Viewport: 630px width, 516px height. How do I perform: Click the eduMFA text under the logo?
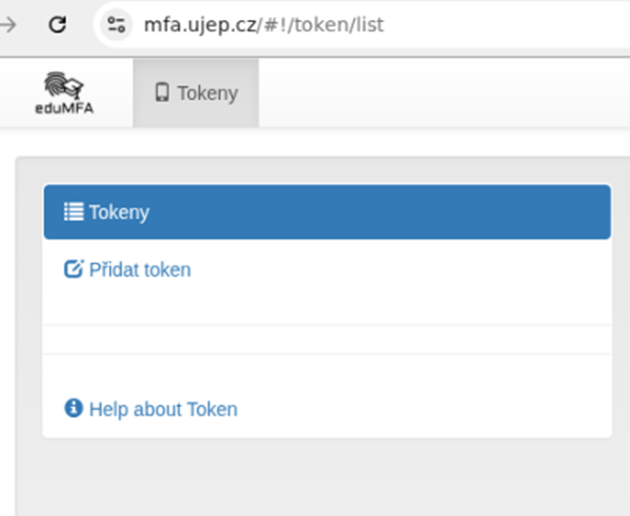[x=64, y=108]
